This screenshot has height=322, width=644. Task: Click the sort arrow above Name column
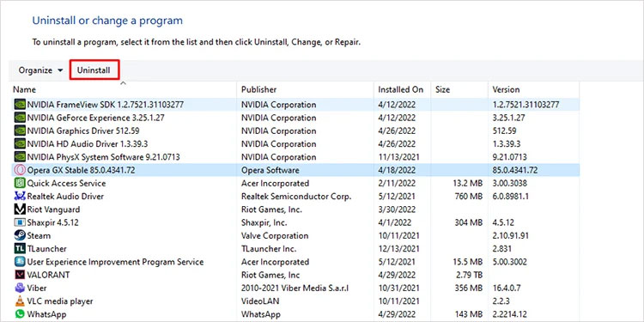point(123,83)
